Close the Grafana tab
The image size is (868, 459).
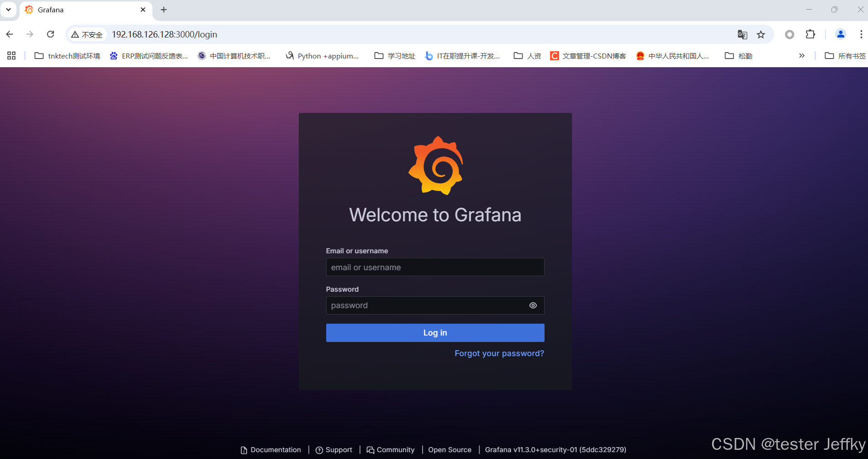click(143, 10)
